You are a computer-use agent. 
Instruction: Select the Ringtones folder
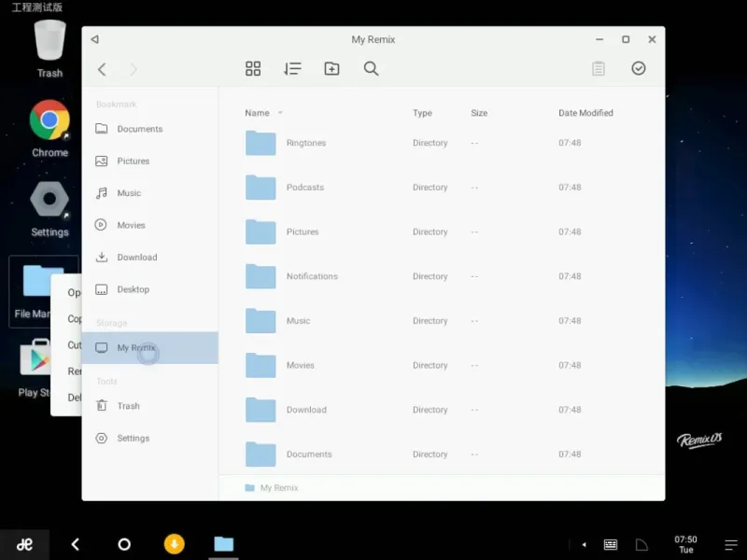point(305,143)
